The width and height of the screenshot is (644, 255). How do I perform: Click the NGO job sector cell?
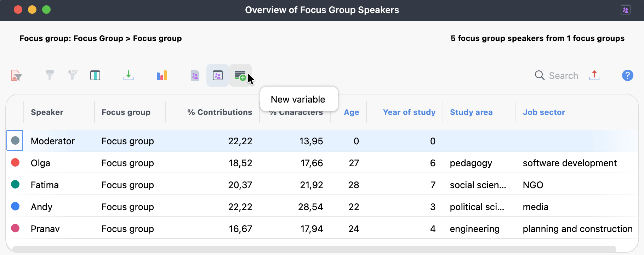point(533,185)
